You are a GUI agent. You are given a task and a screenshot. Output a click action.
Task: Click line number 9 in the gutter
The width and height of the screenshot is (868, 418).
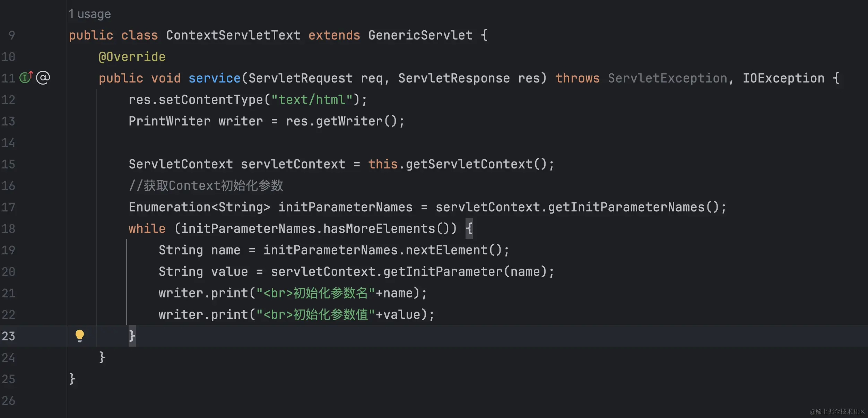click(12, 35)
